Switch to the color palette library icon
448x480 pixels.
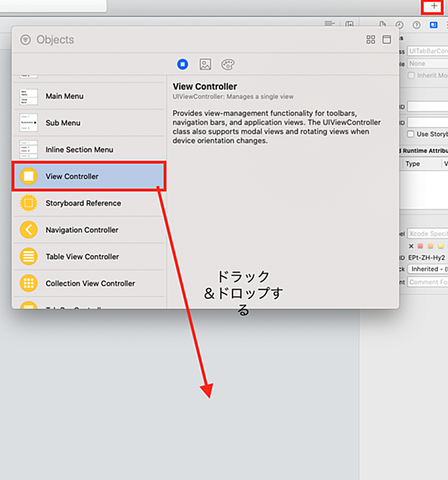tap(228, 64)
